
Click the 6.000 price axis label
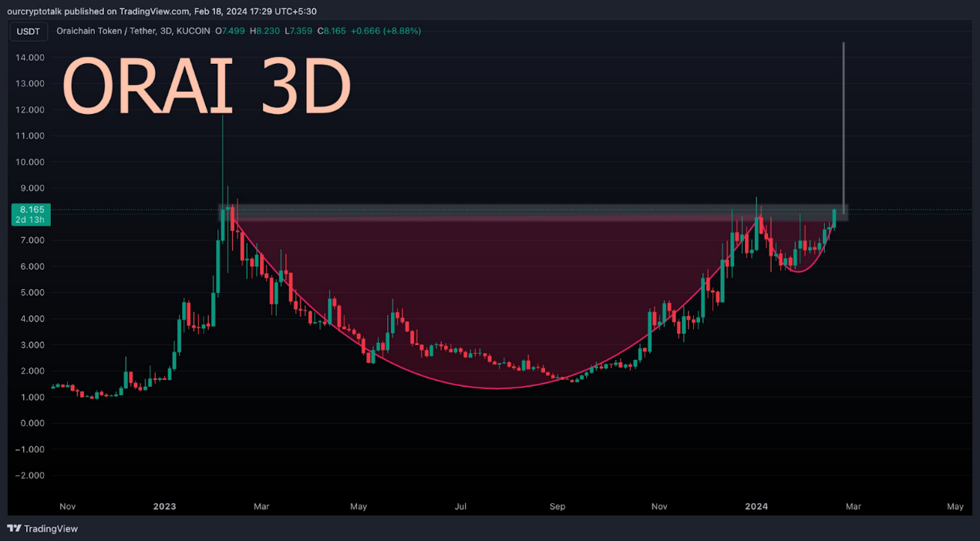click(x=32, y=267)
